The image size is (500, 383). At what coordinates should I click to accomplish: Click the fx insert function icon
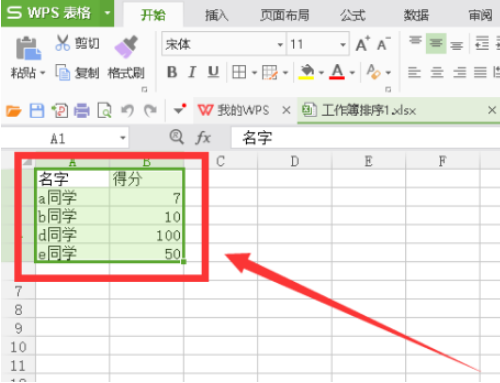coord(203,137)
